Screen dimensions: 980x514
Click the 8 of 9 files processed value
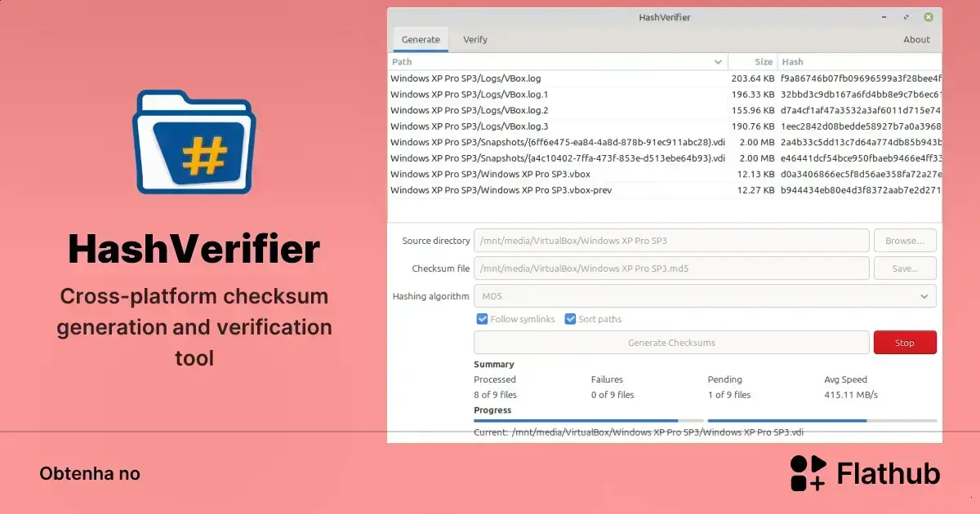(496, 395)
